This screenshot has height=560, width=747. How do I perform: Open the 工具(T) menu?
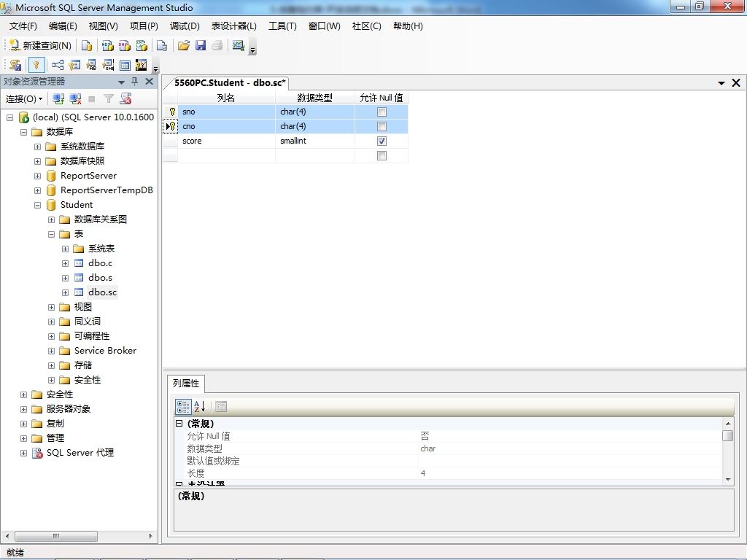tap(282, 26)
